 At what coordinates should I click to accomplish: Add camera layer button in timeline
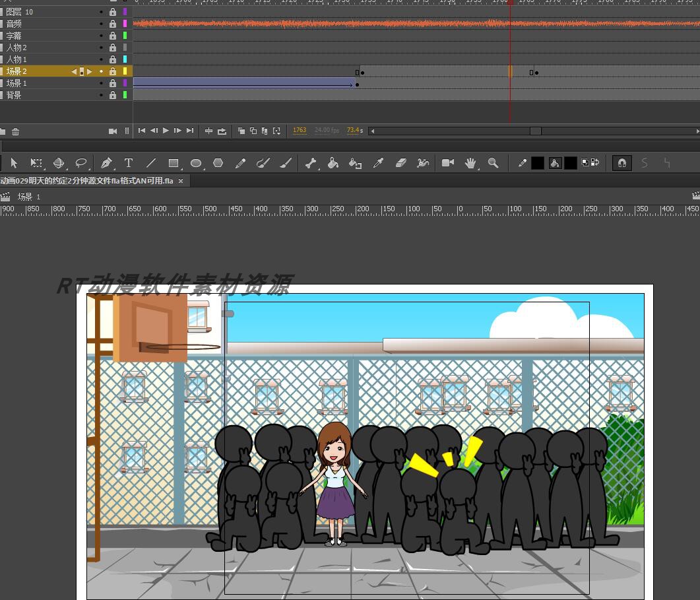(x=113, y=131)
